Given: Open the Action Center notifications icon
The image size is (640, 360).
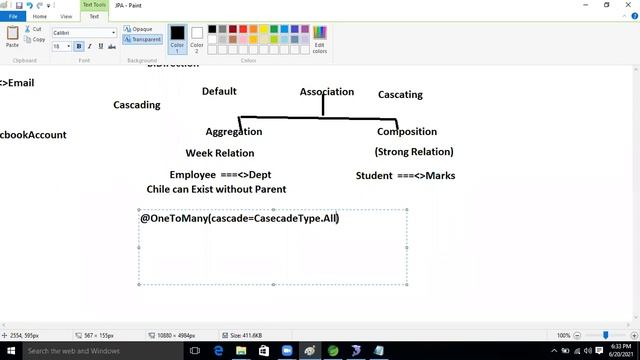Looking at the screenshot, I should pyautogui.click(x=599, y=351).
